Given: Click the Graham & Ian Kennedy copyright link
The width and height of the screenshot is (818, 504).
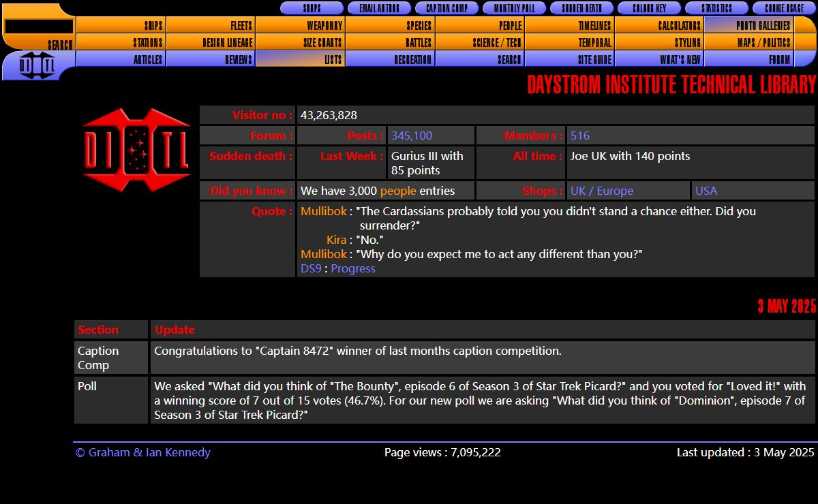Looking at the screenshot, I should click(x=143, y=452).
